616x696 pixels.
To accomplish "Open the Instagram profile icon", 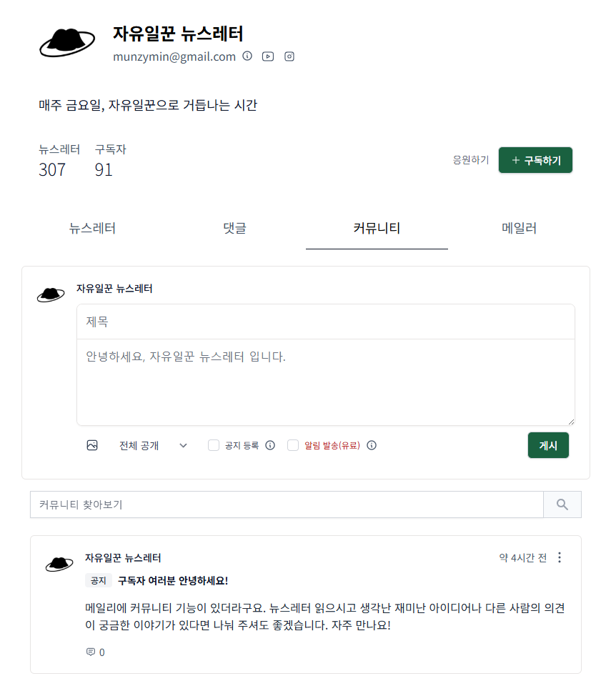I will 289,56.
